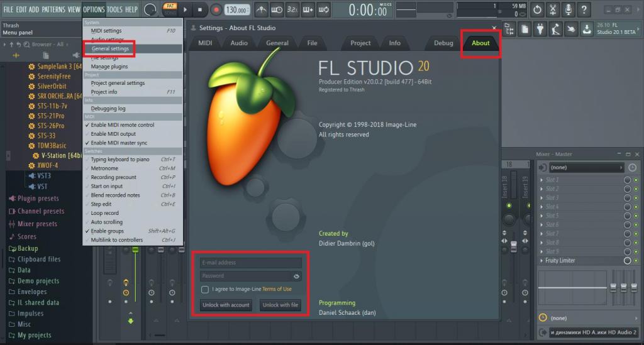644x345 pixels.
Task: Open the browser tree view icon
Action: click(509, 29)
